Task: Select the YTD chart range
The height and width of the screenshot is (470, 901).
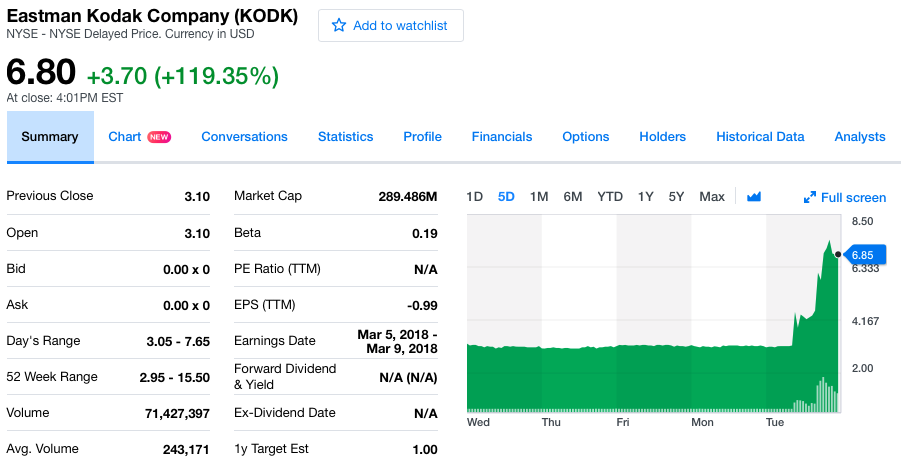Action: point(610,197)
